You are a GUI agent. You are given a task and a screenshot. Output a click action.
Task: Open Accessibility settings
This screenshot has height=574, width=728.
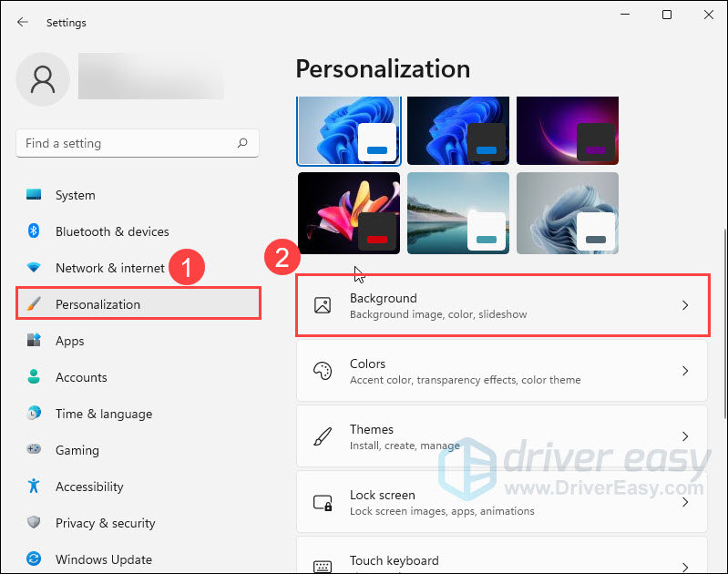coord(138,487)
